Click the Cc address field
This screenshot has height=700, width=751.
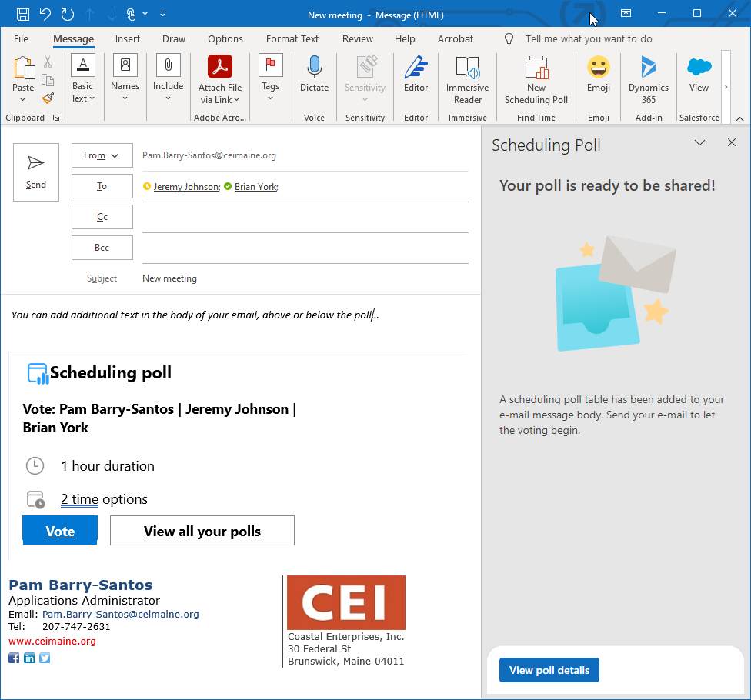tap(305, 218)
